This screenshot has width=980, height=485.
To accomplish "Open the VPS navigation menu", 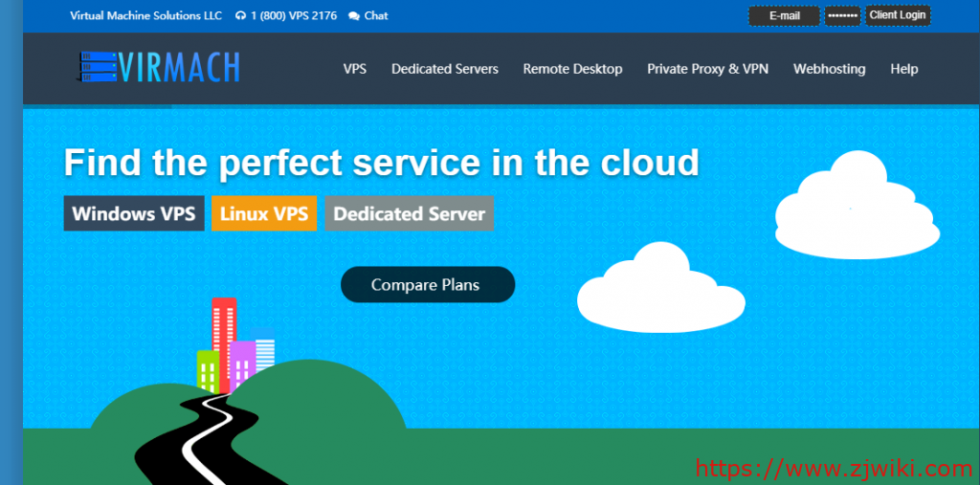I will pyautogui.click(x=354, y=69).
